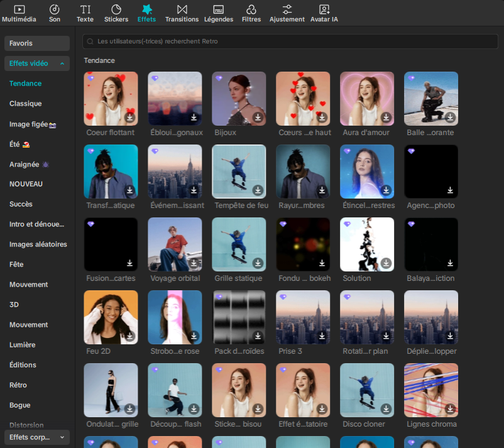Preview the Sticke... bisou thumbnail
This screenshot has width=504, height=448.
pyautogui.click(x=239, y=390)
